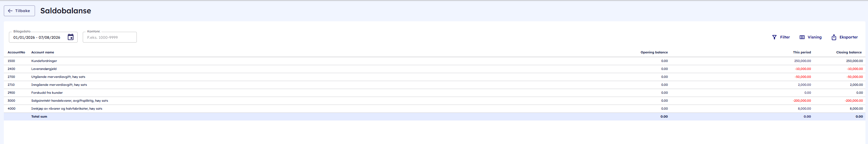Click the Closing balance column header

pos(849,52)
